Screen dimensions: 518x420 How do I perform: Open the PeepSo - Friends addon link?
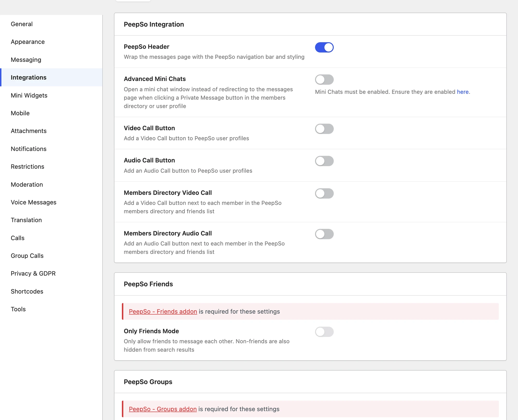click(163, 312)
